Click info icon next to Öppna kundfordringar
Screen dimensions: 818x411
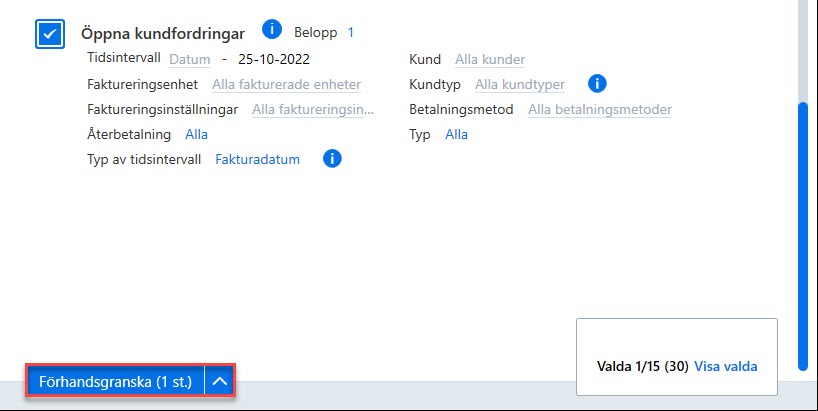(272, 29)
